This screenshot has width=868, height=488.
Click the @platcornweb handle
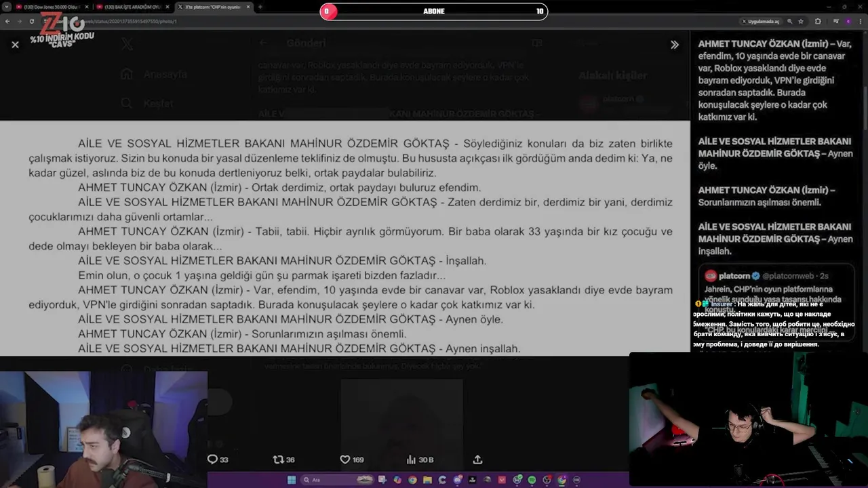tap(789, 276)
